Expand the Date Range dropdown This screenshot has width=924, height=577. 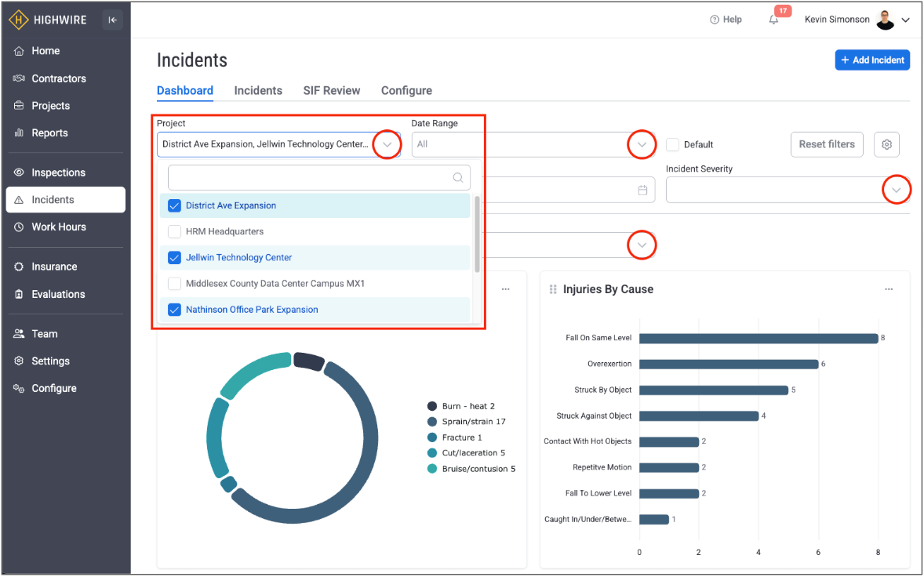pos(642,144)
